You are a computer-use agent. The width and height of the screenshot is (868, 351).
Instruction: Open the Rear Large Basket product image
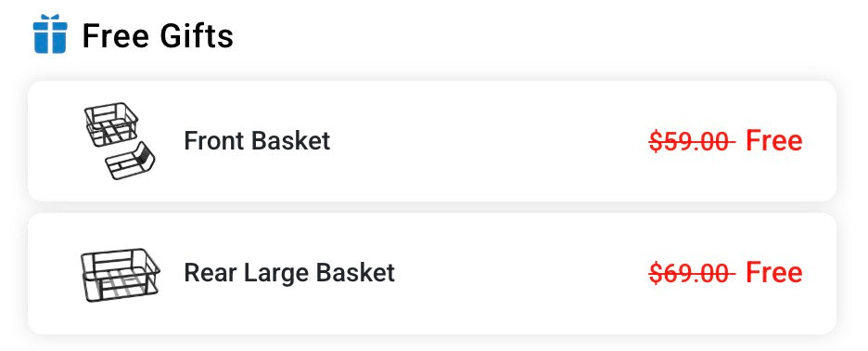tap(121, 275)
